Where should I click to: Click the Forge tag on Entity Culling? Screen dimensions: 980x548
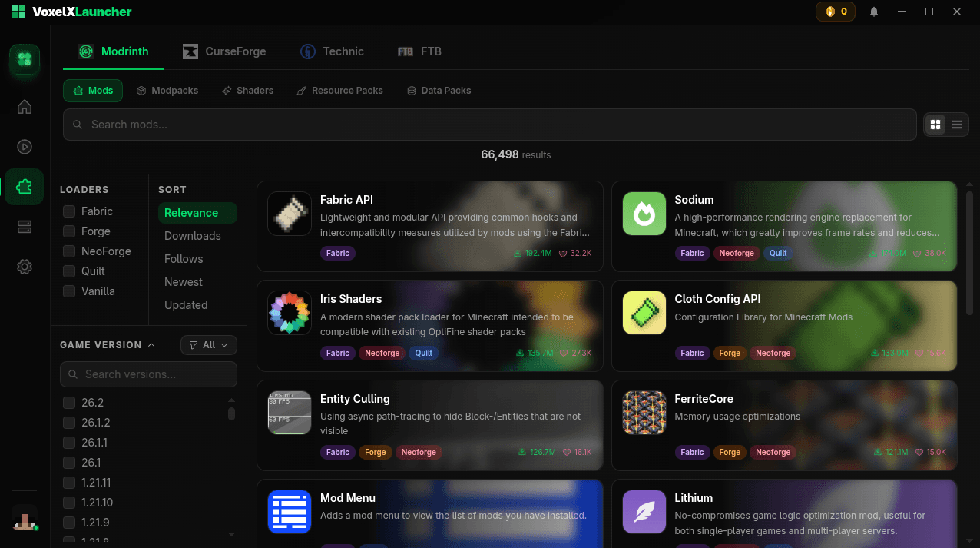376,452
